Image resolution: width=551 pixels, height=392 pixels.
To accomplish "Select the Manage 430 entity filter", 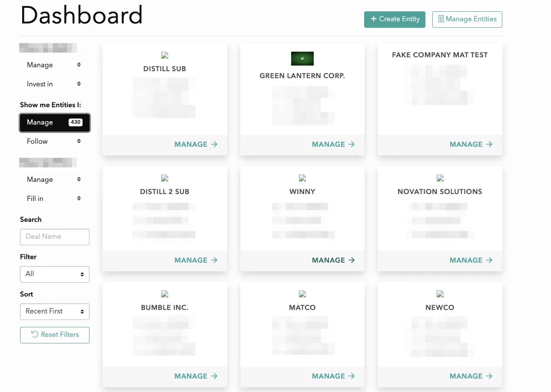I will [54, 122].
